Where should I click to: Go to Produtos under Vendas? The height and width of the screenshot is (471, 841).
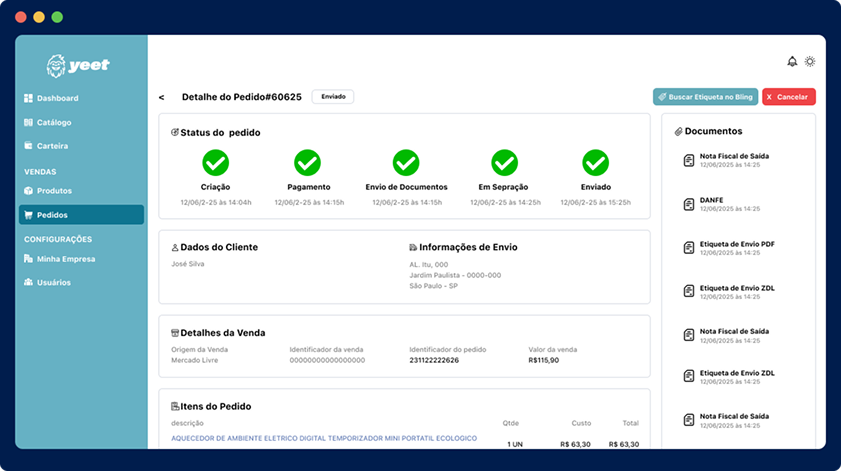54,191
